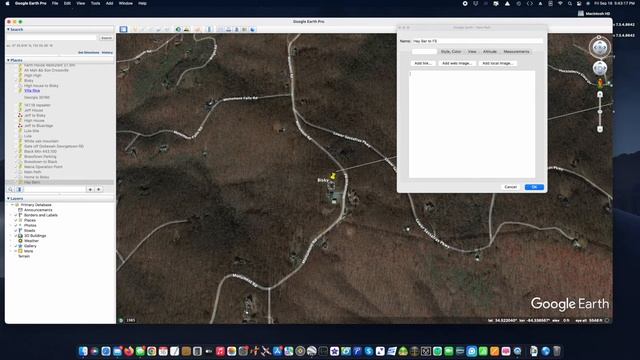Toggle Borders and Labels layer checkbox
Image resolution: width=640 pixels, height=360 pixels.
point(16,215)
